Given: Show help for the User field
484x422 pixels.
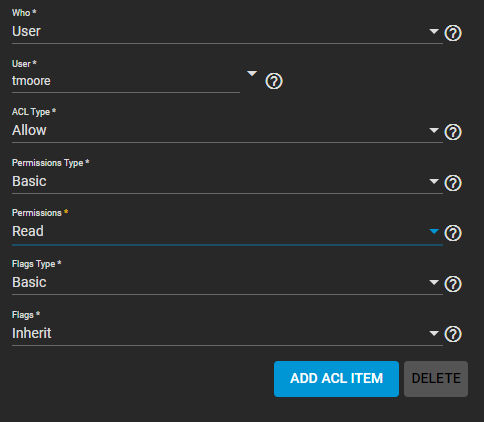Looking at the screenshot, I should click(274, 81).
